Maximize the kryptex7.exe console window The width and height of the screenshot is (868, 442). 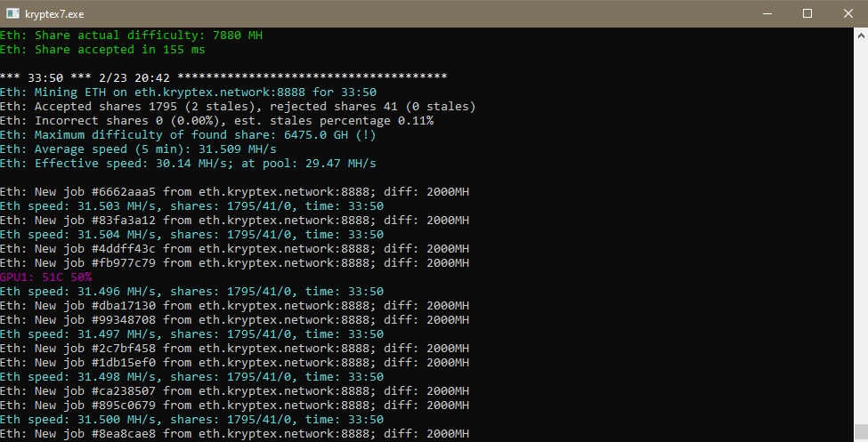pos(807,13)
